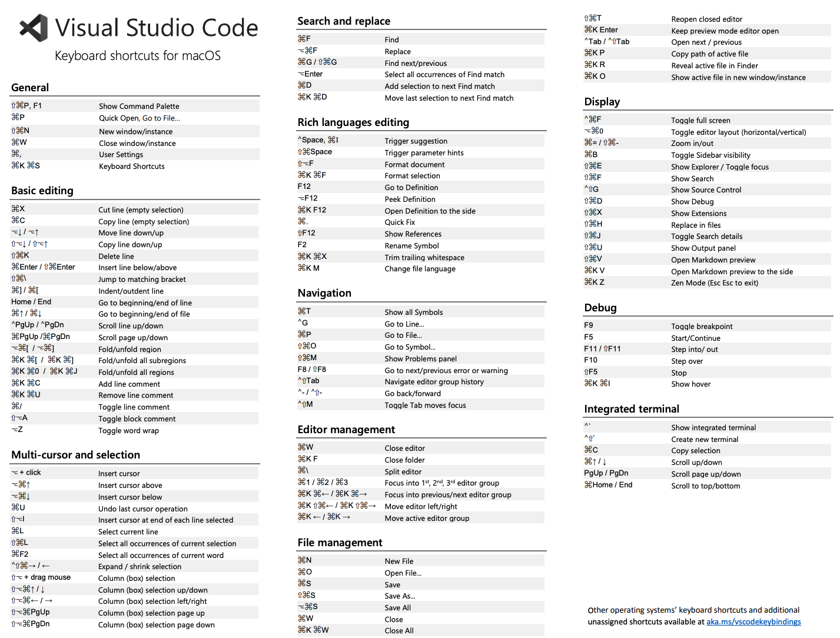Viewport: 840px width, 638px height.
Task: Click the 'Display' section heading
Action: pyautogui.click(x=602, y=102)
